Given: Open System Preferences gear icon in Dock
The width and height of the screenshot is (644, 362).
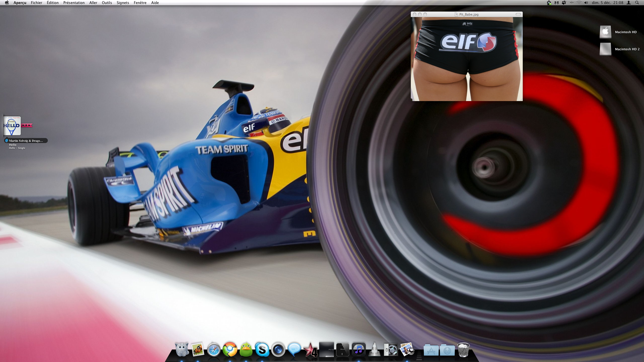Looking at the screenshot, I should click(x=391, y=350).
